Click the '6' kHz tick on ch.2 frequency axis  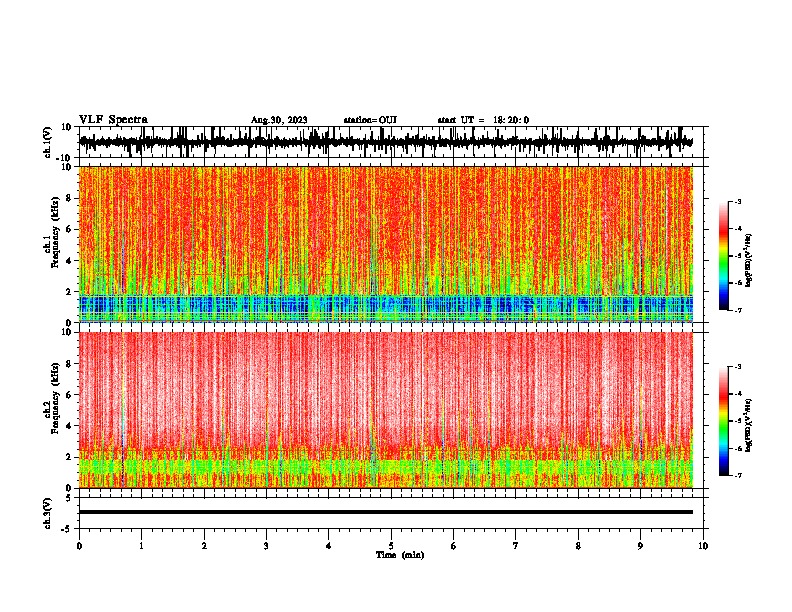[x=69, y=395]
